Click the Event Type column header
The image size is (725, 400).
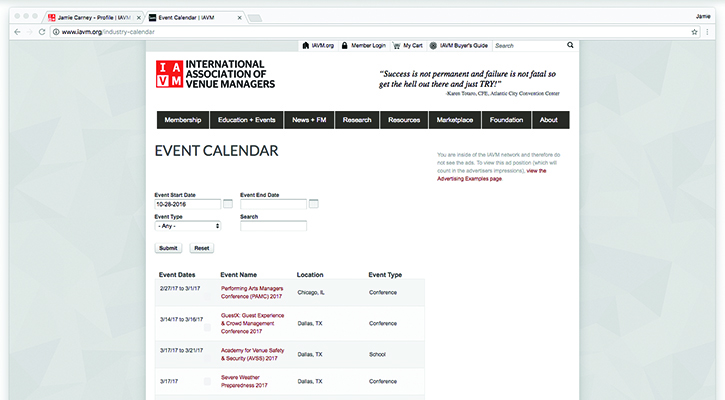385,275
